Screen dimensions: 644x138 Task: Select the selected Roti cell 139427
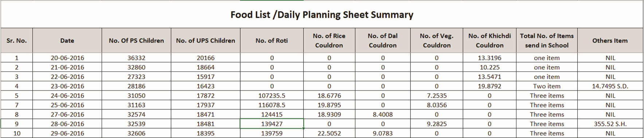pos(272,124)
